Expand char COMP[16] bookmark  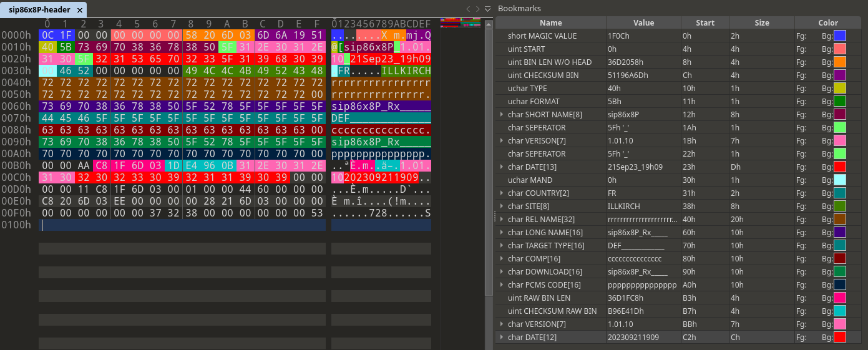click(x=502, y=258)
